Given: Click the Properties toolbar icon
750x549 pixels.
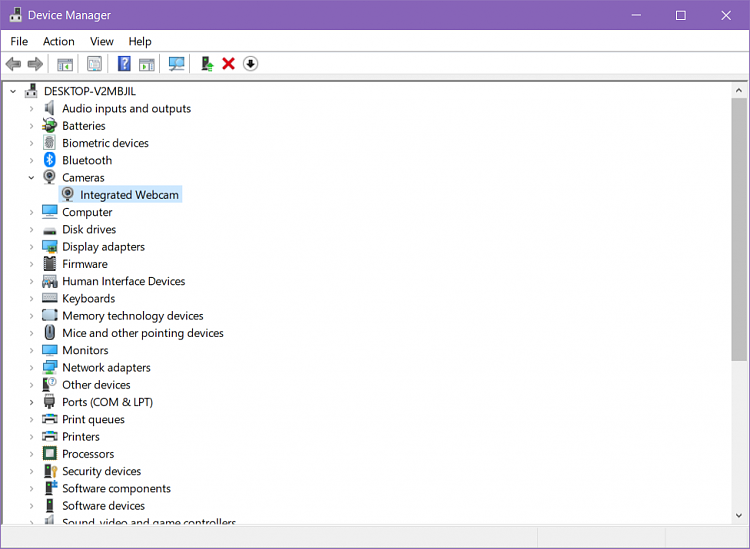Looking at the screenshot, I should pos(93,64).
